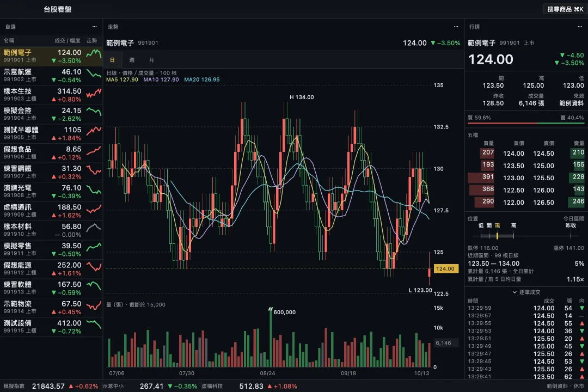588x392 pixels.
Task: Click the MA5 127.90 indicator label
Action: click(x=122, y=79)
